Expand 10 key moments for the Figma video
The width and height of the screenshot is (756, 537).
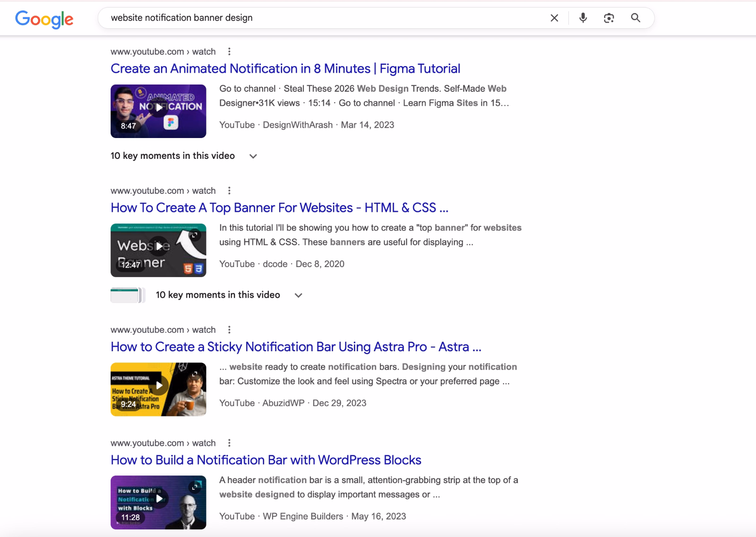click(253, 156)
